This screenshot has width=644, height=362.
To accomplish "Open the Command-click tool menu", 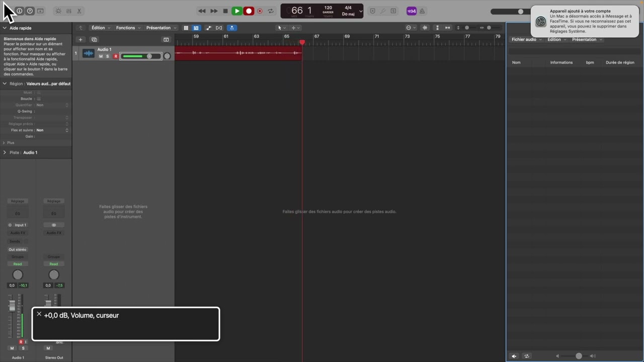I will [295, 28].
